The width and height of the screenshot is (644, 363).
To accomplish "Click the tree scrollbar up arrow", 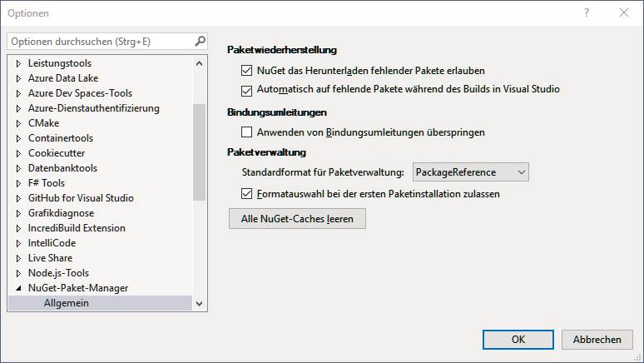I will tap(199, 63).
